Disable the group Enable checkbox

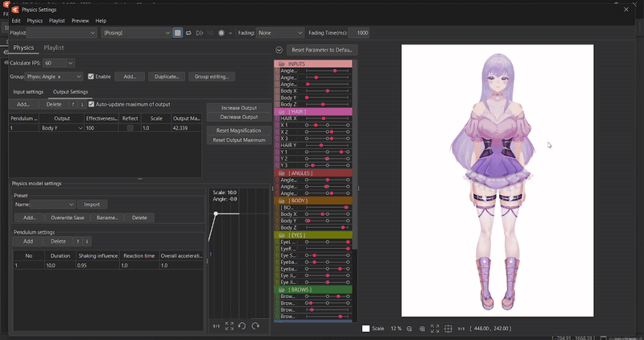click(91, 77)
